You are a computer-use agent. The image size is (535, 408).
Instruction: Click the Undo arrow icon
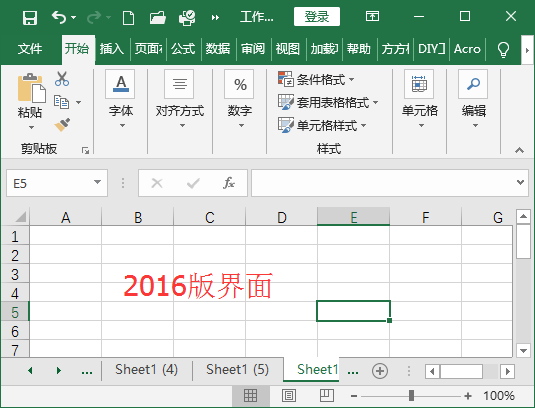pos(59,17)
